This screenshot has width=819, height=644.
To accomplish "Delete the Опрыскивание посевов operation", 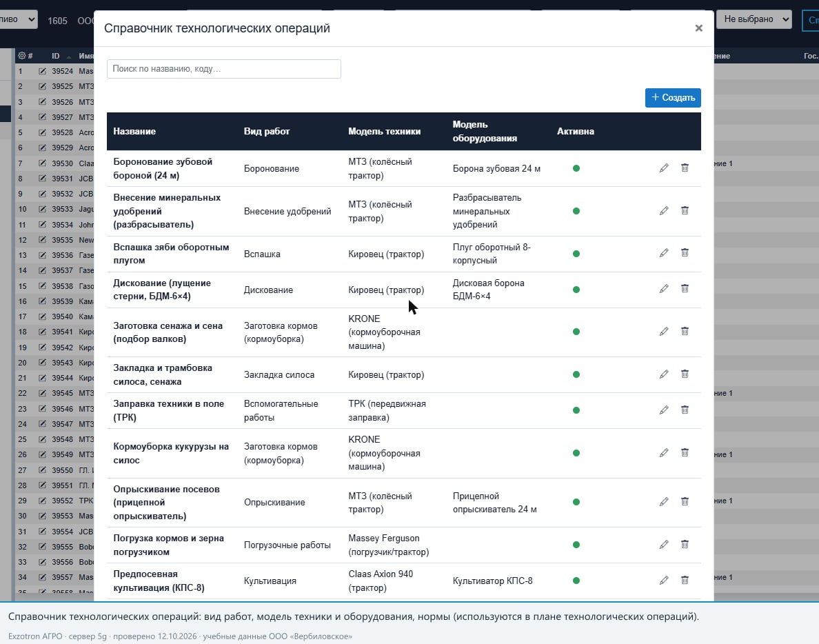I will point(685,501).
